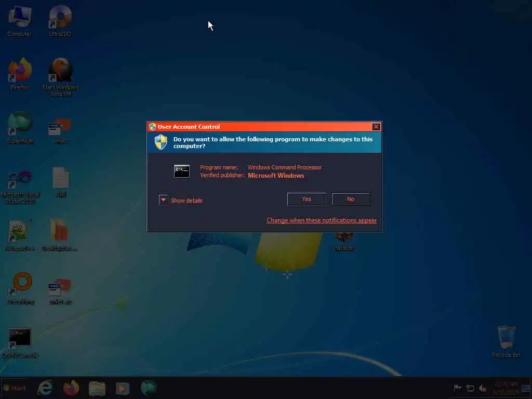Screen dimensions: 532x399
Task: Select the Supermium desktop shortcut
Action: coord(20,128)
